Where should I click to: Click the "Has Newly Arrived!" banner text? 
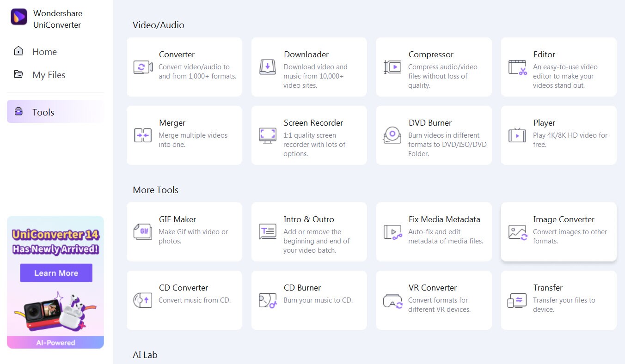coord(55,250)
